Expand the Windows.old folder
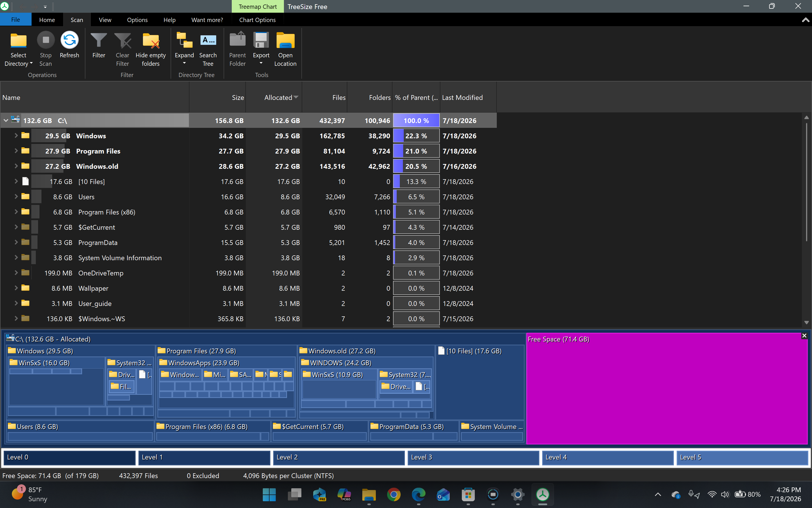The image size is (812, 508). click(x=16, y=166)
